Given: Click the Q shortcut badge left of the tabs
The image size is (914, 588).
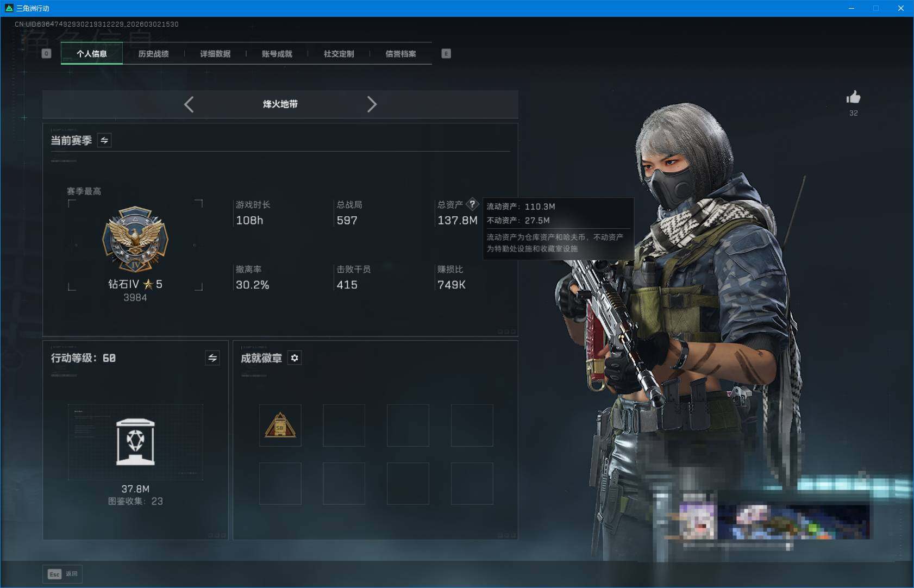Looking at the screenshot, I should [46, 53].
